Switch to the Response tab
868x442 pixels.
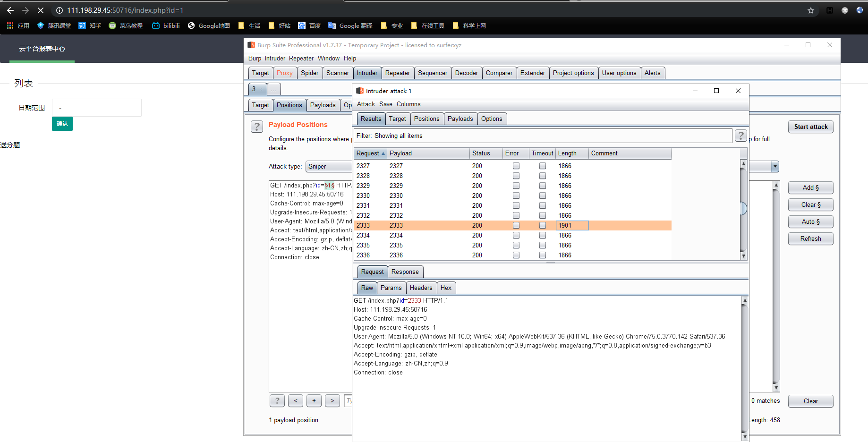click(405, 272)
